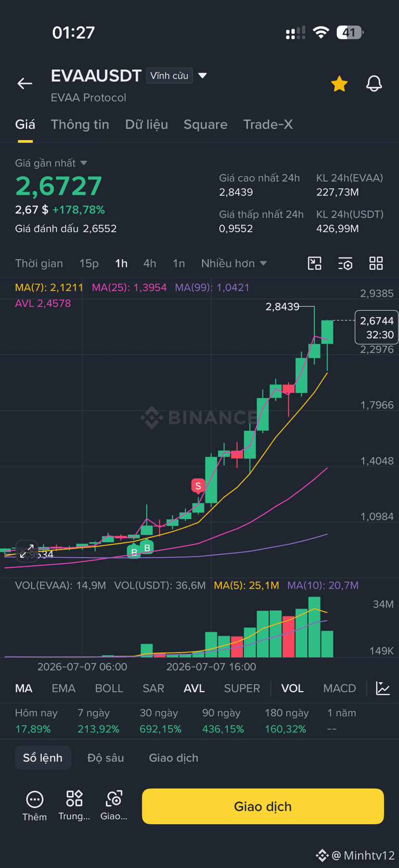Image resolution: width=399 pixels, height=868 pixels.
Task: Switch to the Độ sâu tab
Action: tap(106, 758)
